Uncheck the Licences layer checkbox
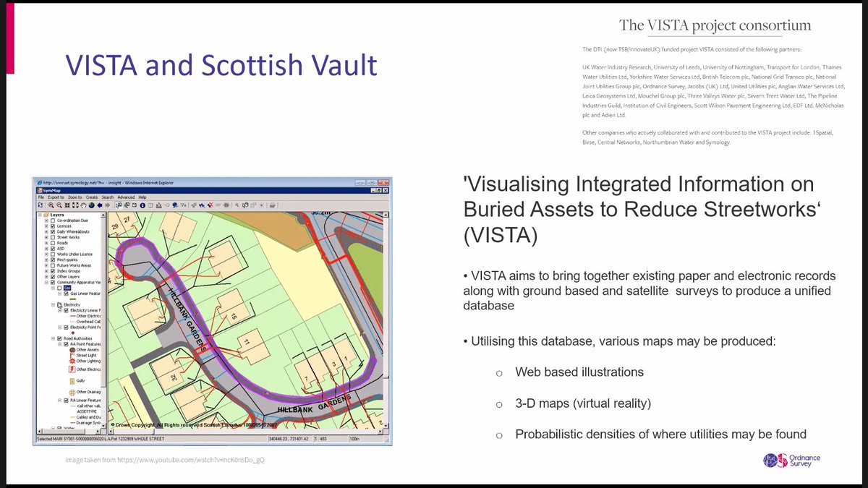This screenshot has height=488, width=868. click(53, 226)
